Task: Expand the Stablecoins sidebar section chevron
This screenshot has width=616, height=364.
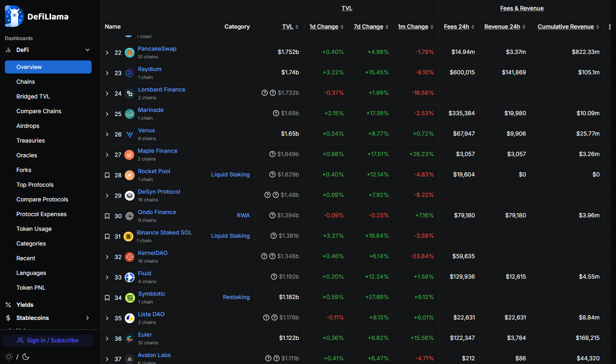Action: (x=88, y=318)
